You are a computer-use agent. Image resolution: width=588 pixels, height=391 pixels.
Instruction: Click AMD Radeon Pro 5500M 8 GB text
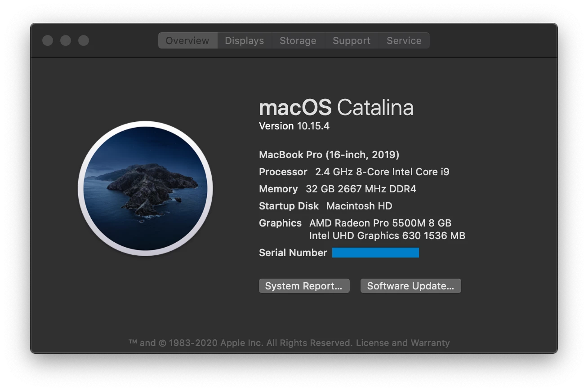(x=380, y=223)
